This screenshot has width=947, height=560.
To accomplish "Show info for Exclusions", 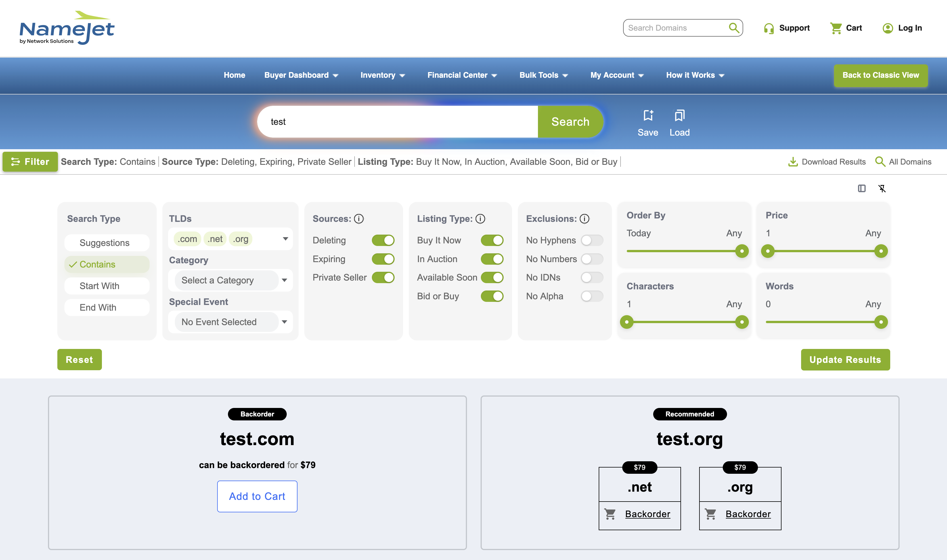I will tap(584, 219).
